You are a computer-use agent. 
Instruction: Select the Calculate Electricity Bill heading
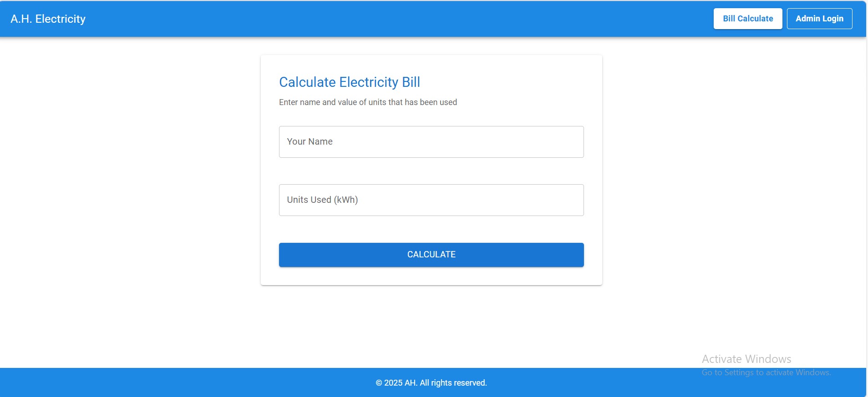[x=349, y=82]
